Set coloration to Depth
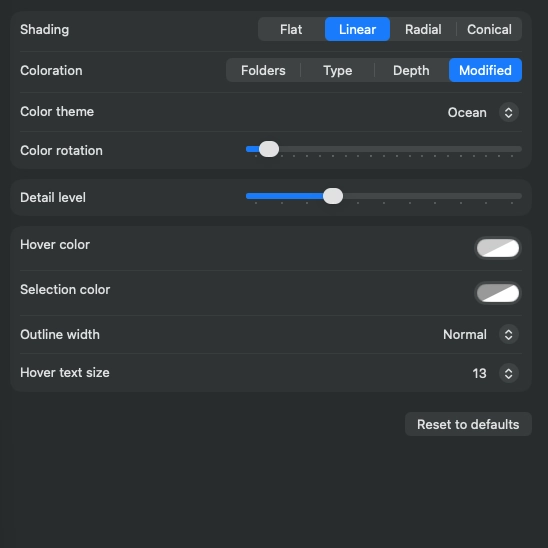This screenshot has width=548, height=548. pos(411,71)
